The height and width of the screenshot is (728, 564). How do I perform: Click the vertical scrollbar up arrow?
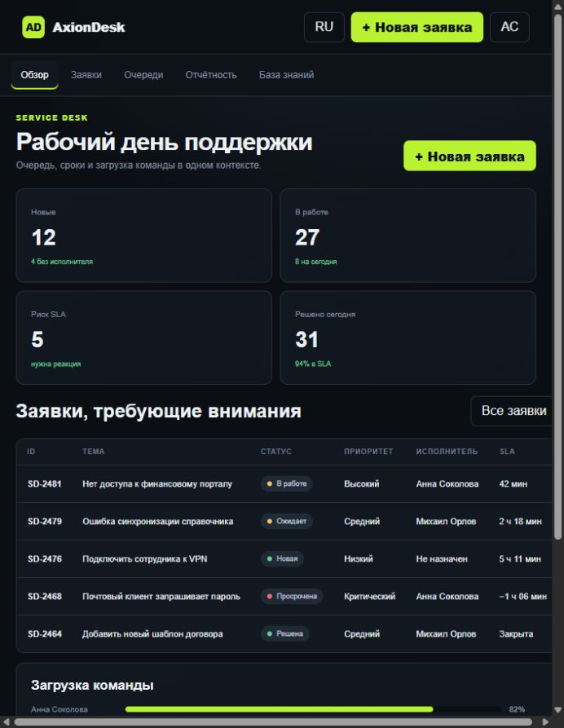pos(558,7)
